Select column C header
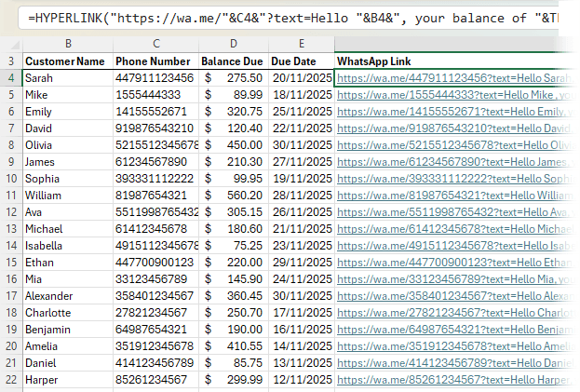580x392 pixels. (x=155, y=44)
